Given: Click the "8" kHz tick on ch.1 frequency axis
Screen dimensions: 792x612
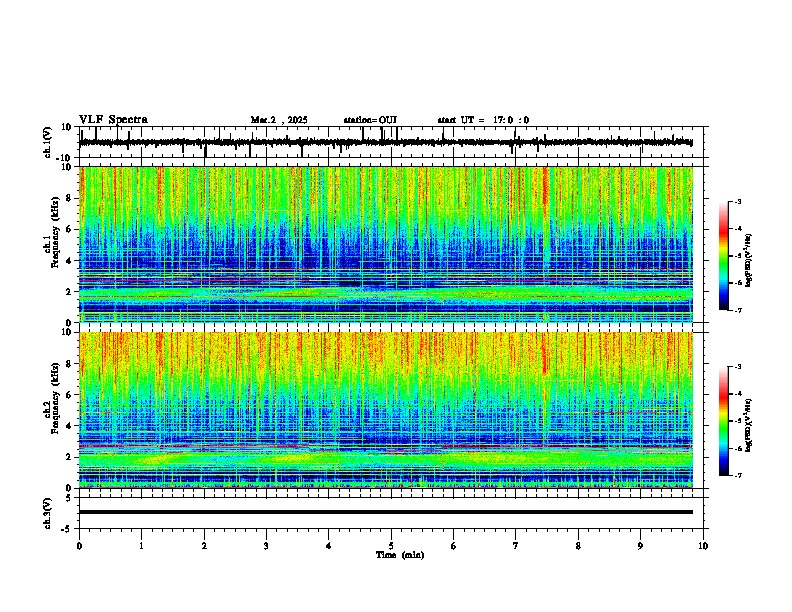Looking at the screenshot, I should click(x=70, y=198).
